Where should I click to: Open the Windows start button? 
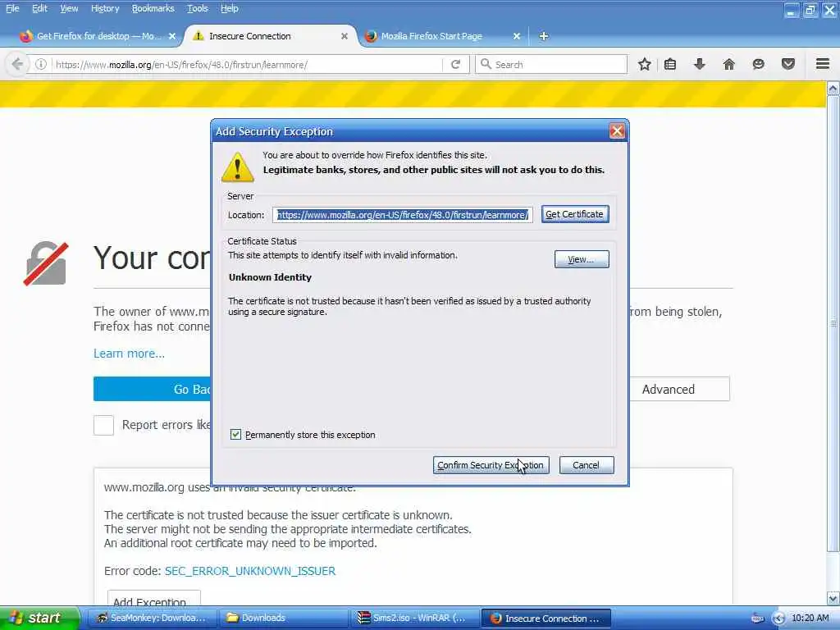click(39, 618)
